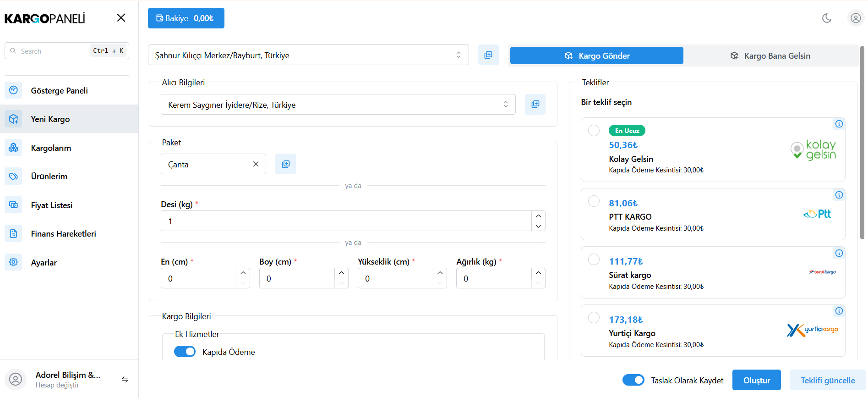Click the Yurtiçi Kargo logo
This screenshot has height=398, width=868.
coord(812,330)
